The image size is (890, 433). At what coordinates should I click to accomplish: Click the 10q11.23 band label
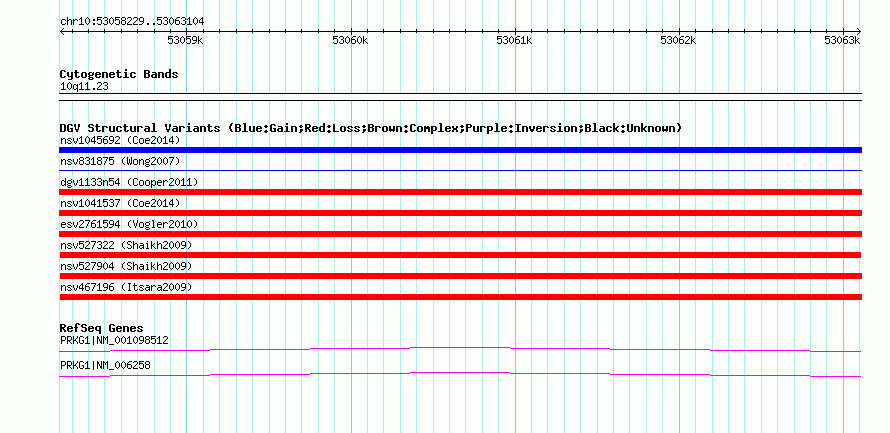pos(84,87)
